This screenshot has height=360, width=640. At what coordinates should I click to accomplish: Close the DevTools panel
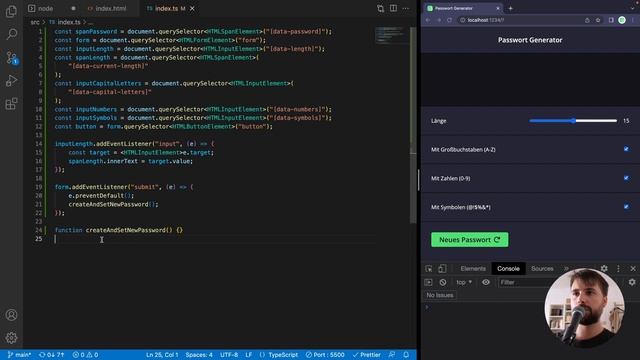[633, 269]
